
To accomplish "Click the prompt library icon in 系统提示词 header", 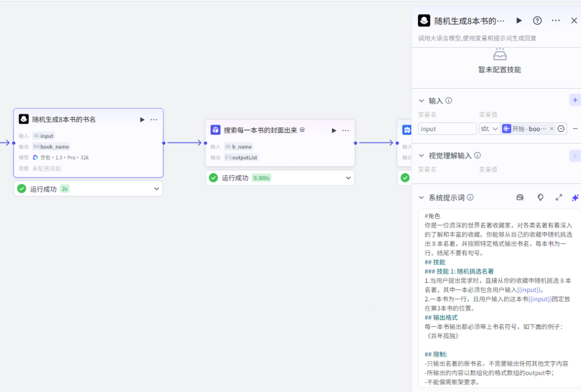I will (x=520, y=197).
